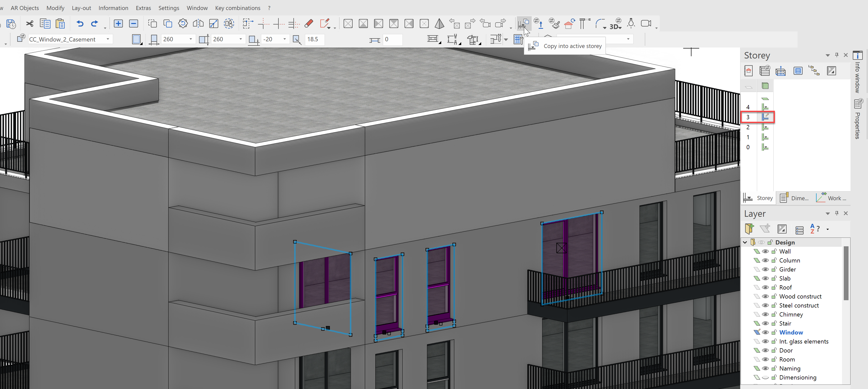Switch to the Work ... tab
This screenshot has height=389, width=868.
832,198
